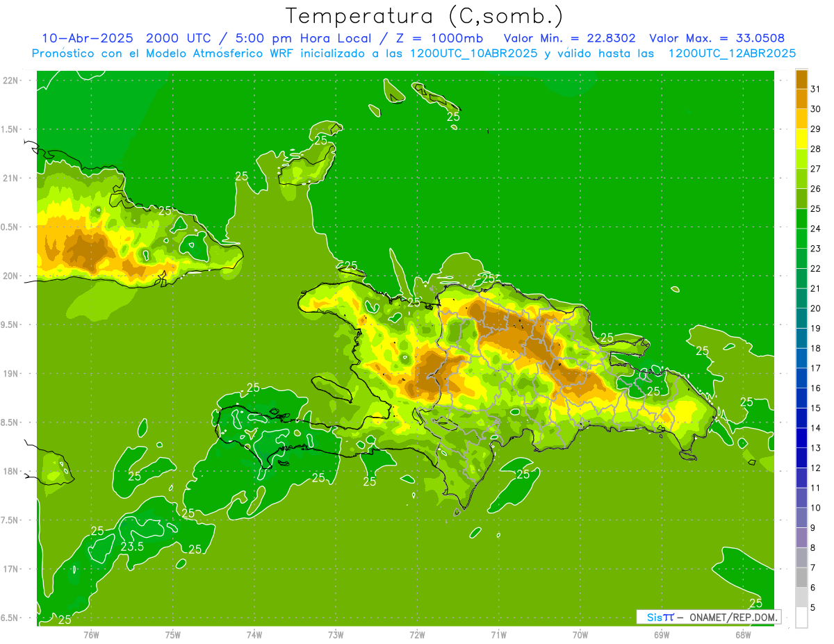The width and height of the screenshot is (834, 644).
Task: Click the "23.5" contour label on the map
Action: [x=132, y=547]
